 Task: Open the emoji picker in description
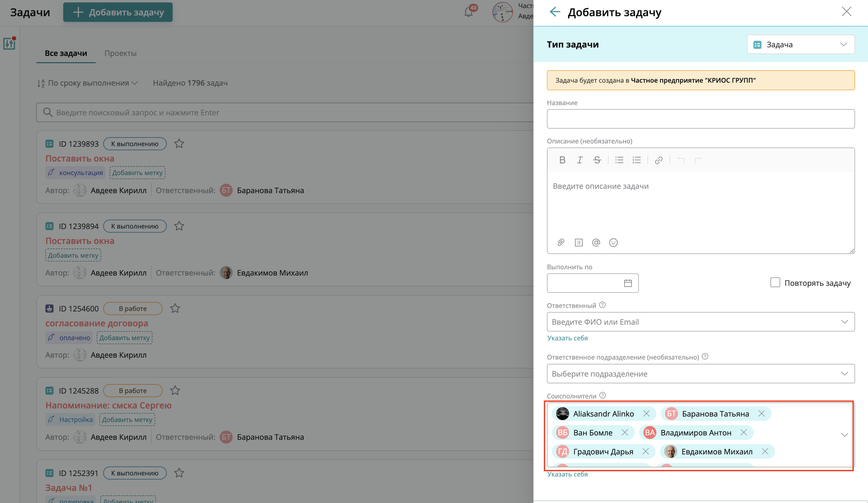(x=613, y=242)
